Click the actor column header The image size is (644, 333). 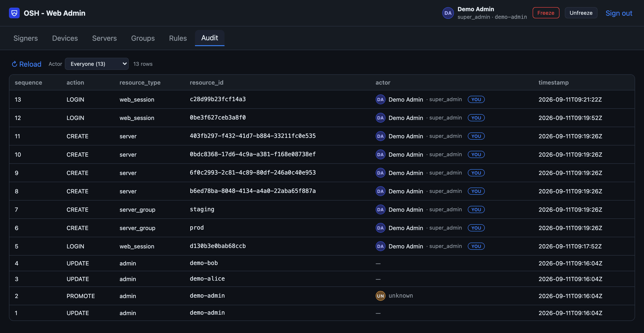tap(383, 83)
